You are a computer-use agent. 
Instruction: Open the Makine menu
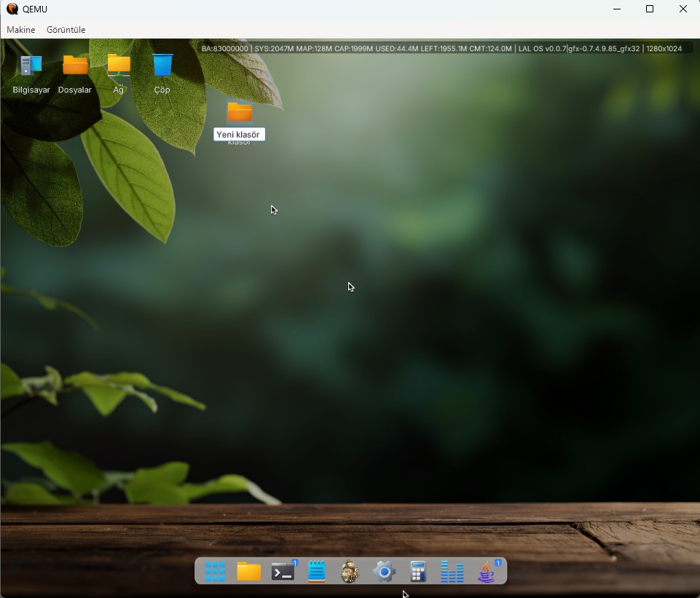point(21,29)
